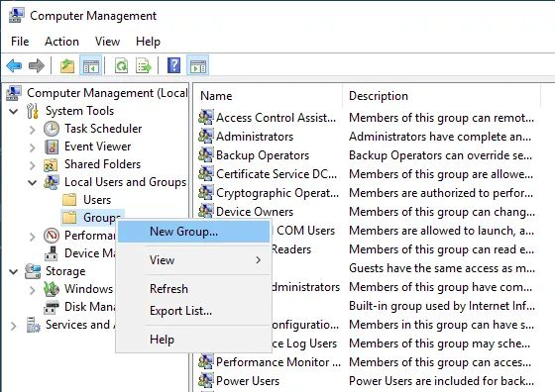
Task: Toggle Show/Hide Action Pane toolbar icon
Action: pos(198,65)
